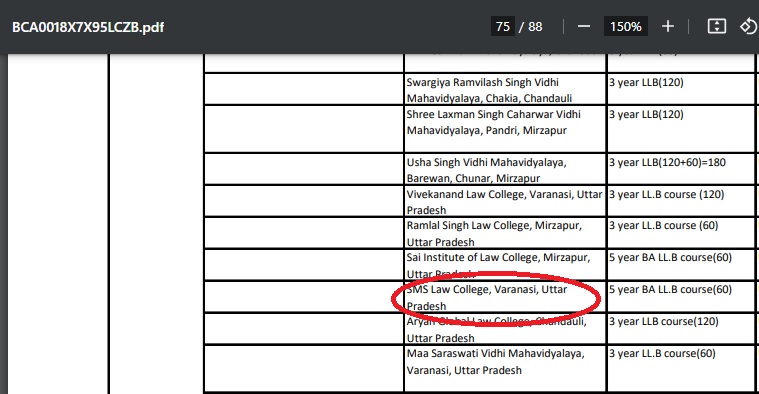The width and height of the screenshot is (759, 394).
Task: Select Maa Saraswati Vidhi Mahavidyalaya cell
Action: pos(505,368)
